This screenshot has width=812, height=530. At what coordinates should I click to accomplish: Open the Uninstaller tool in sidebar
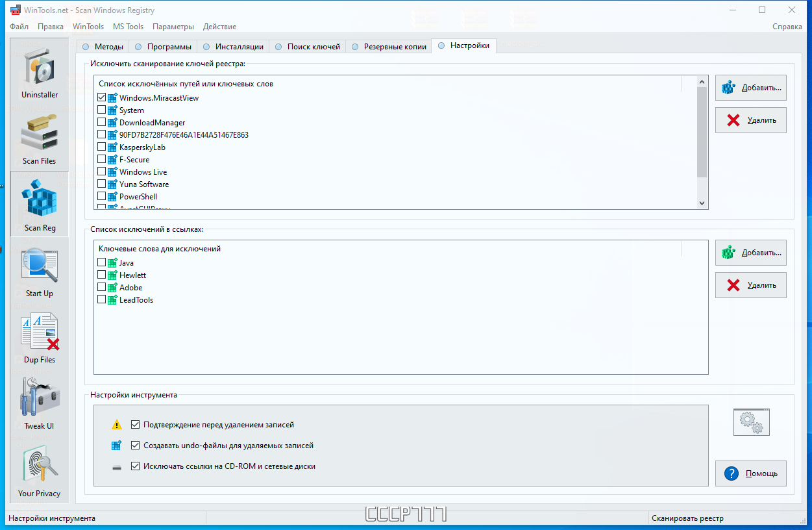coord(40,71)
